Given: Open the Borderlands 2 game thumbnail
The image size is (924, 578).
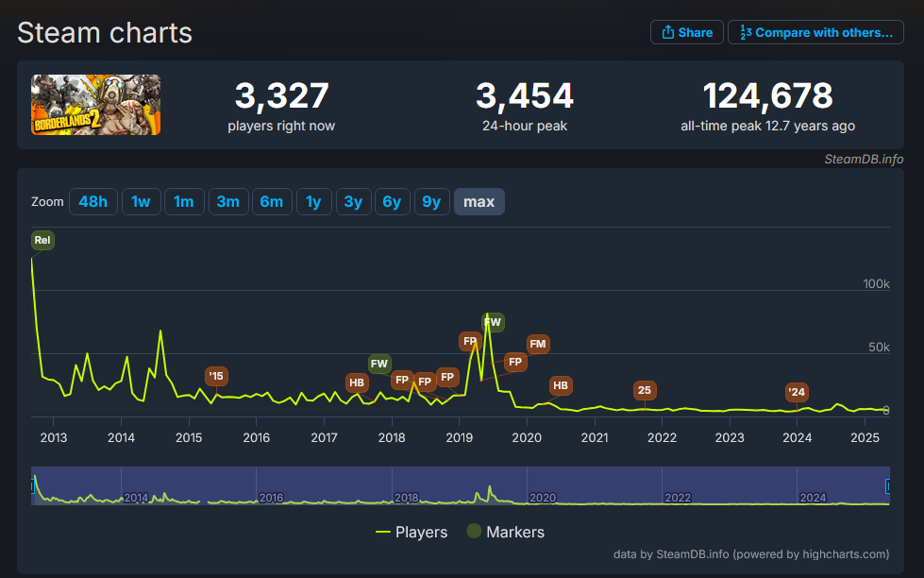Looking at the screenshot, I should (95, 105).
